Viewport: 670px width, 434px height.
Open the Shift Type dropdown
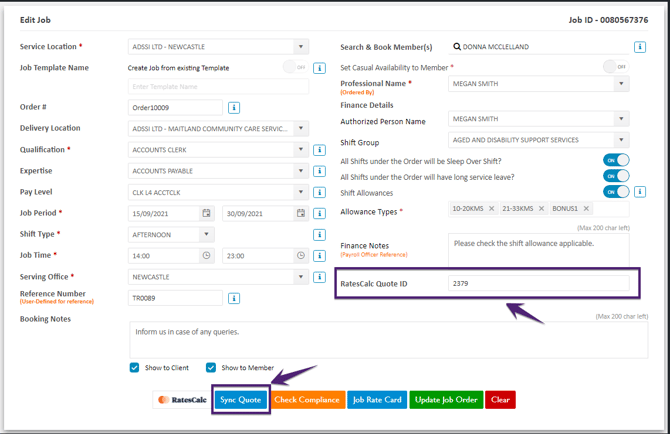[x=206, y=235]
